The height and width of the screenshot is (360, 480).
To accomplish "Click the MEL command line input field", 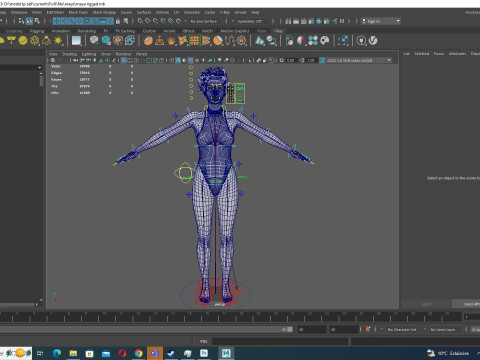I will 280,341.
